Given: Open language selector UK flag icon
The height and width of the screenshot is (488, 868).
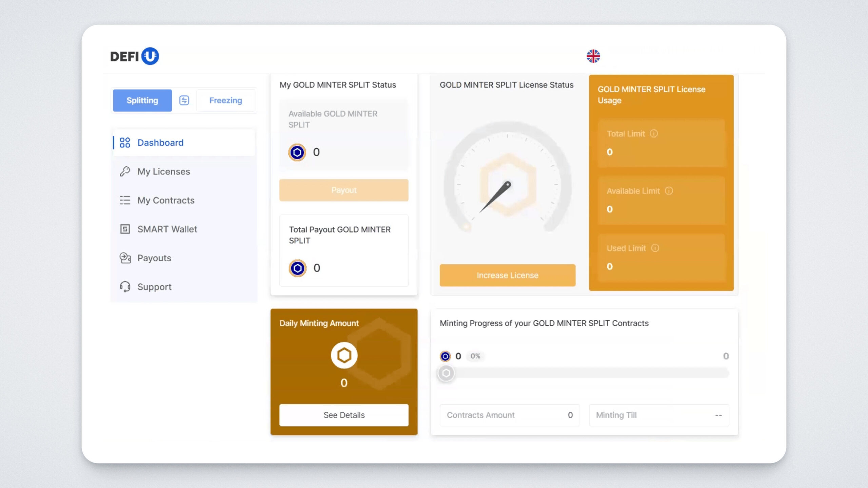Looking at the screenshot, I should (593, 56).
